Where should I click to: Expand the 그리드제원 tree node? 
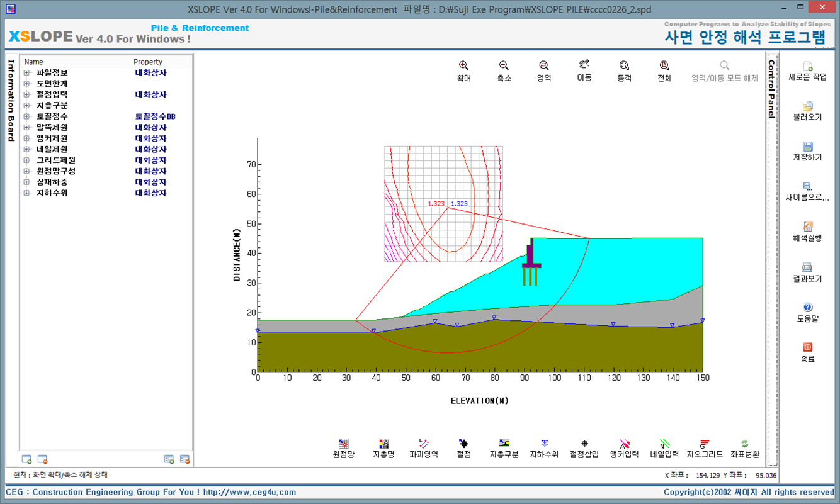[26, 160]
